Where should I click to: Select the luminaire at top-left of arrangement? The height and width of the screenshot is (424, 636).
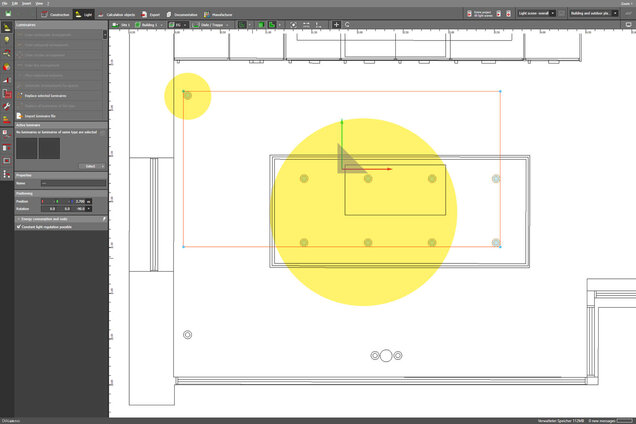(187, 95)
